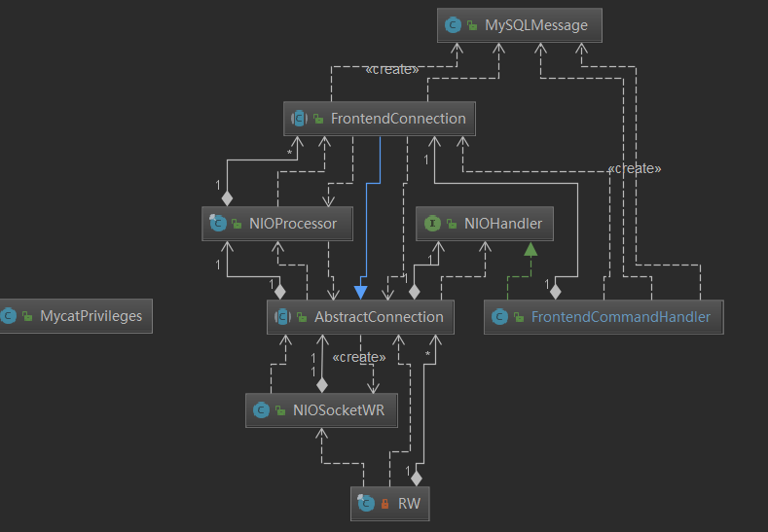Click the RW private lock icon
Viewport: 768px width, 532px height.
click(385, 504)
